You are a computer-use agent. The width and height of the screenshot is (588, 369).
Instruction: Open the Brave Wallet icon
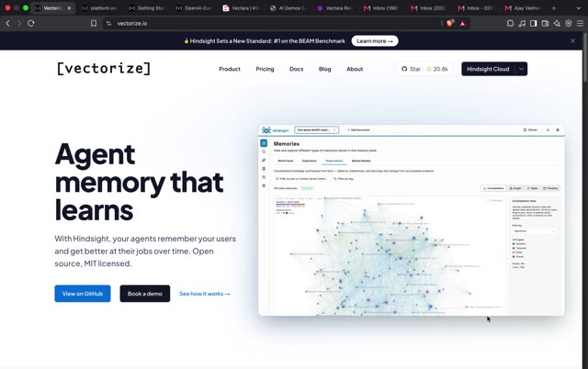coord(545,23)
